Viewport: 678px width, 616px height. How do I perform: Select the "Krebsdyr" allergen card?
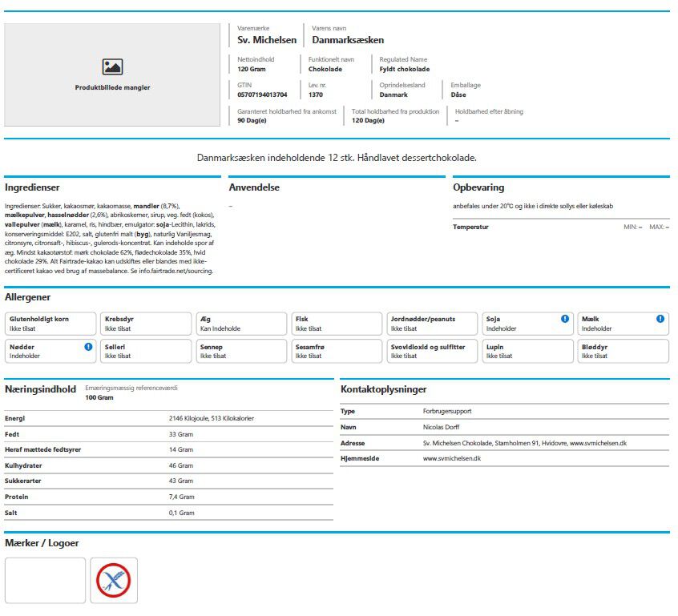coord(146,324)
